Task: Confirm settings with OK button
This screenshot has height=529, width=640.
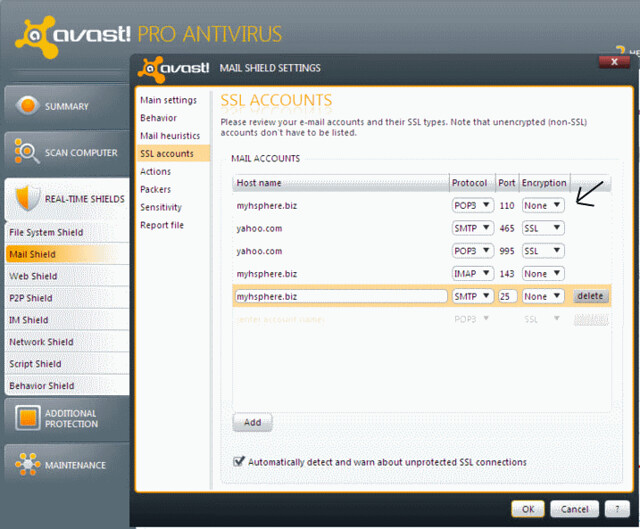Action: point(528,509)
